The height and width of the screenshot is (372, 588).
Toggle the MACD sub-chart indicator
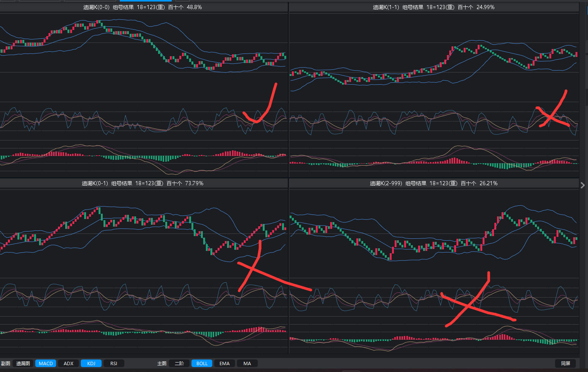tap(46, 363)
